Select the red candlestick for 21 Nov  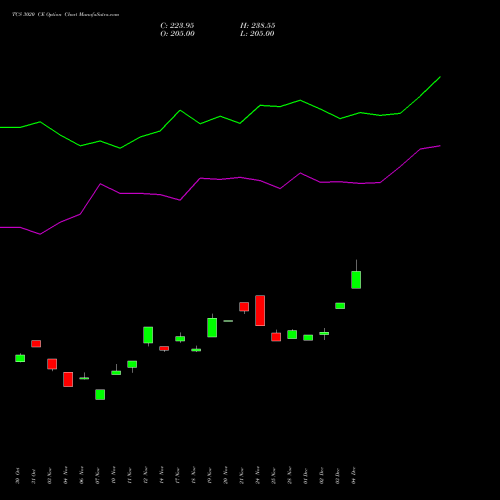[244, 307]
